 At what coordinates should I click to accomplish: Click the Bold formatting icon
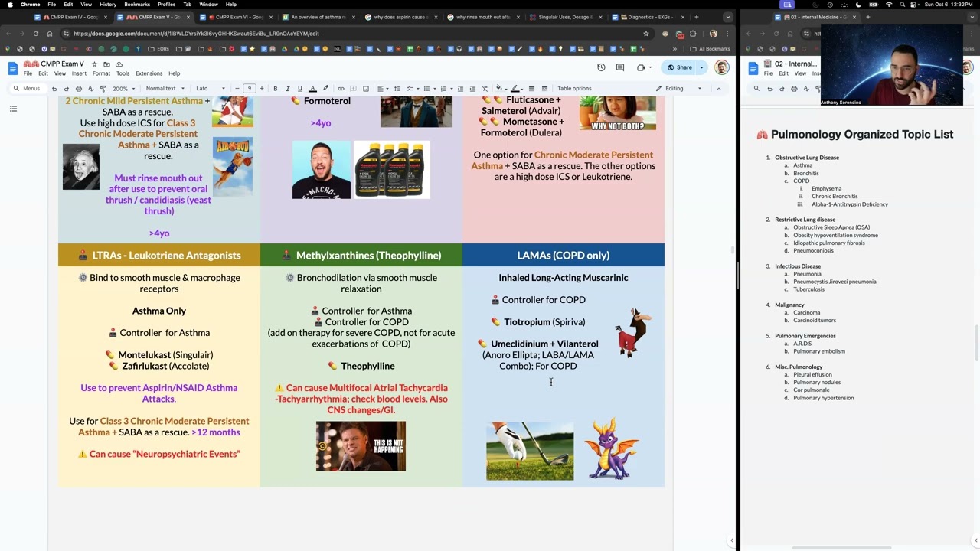coord(275,89)
